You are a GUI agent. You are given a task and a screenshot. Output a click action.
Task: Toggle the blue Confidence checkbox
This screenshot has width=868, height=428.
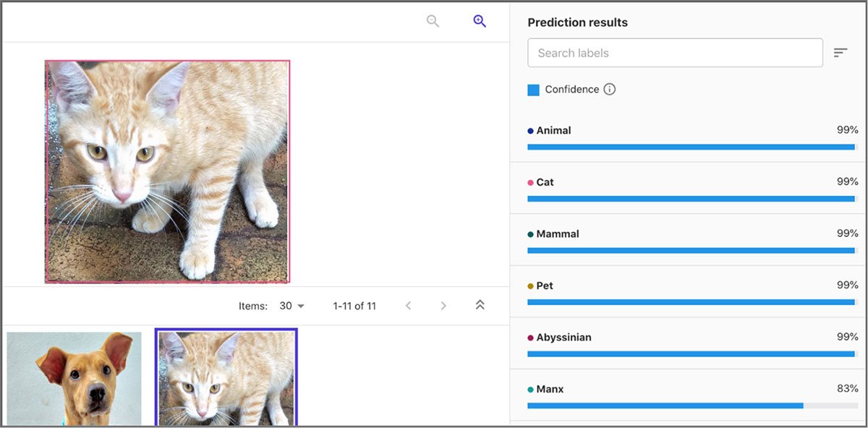pyautogui.click(x=534, y=90)
